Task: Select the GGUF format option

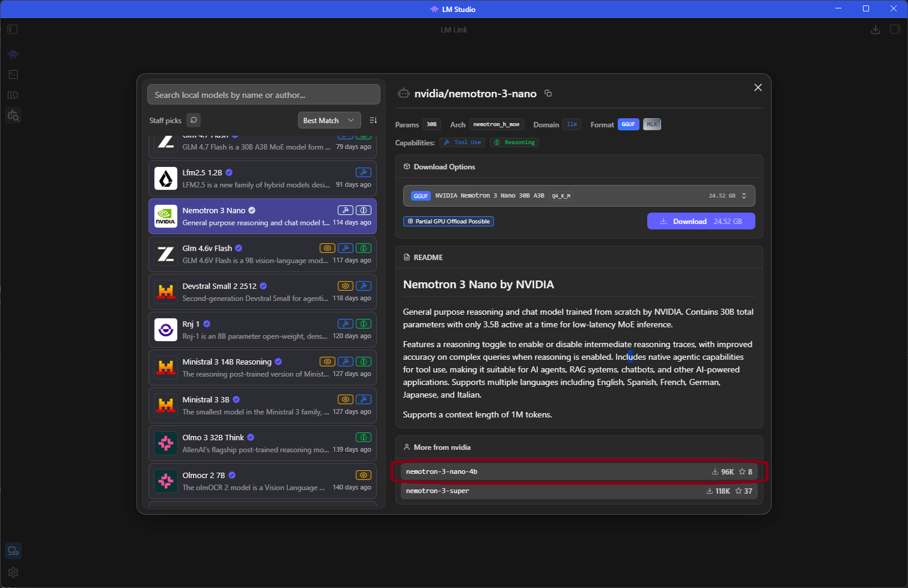Action: click(x=629, y=124)
